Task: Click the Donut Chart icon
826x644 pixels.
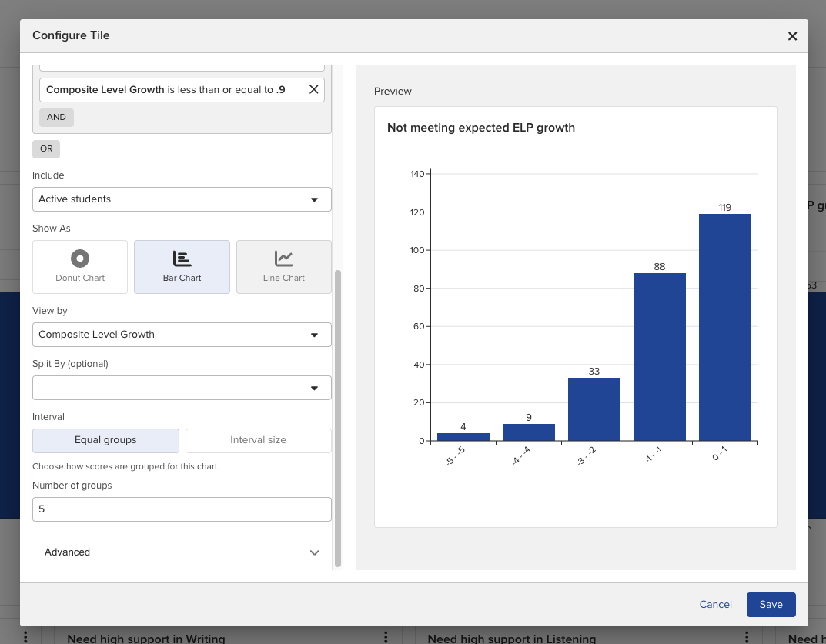Action: pyautogui.click(x=80, y=259)
